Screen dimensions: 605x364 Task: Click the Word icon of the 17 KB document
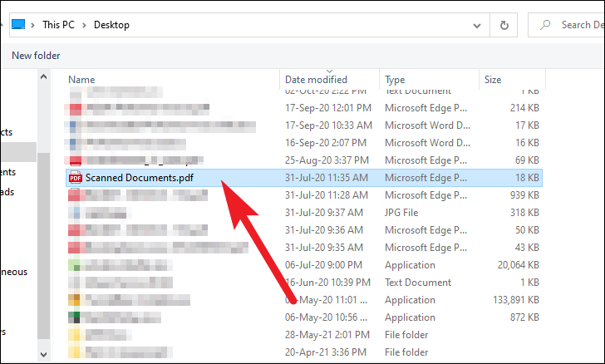click(x=73, y=125)
